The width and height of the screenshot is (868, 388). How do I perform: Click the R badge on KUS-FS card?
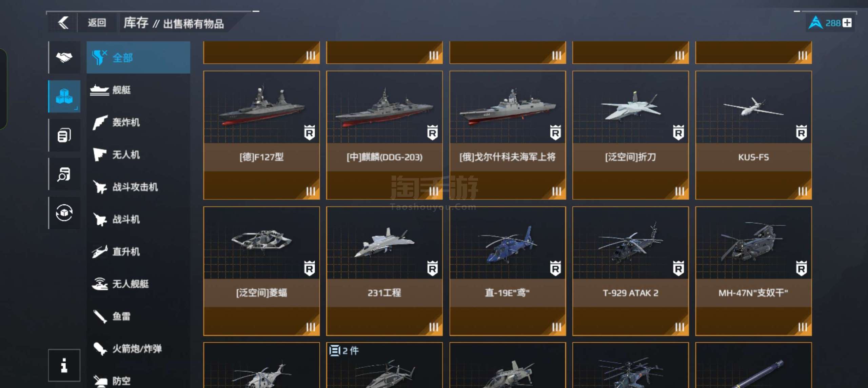click(801, 132)
